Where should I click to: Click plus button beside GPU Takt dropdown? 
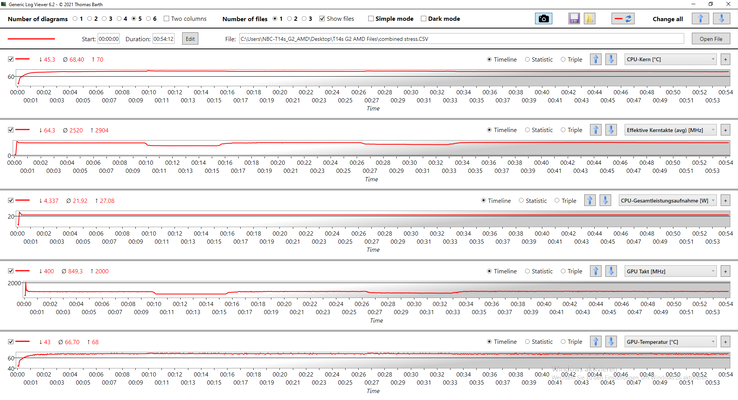[x=725, y=271]
